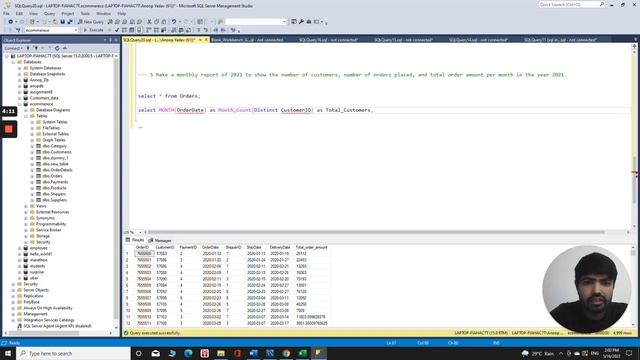This screenshot has height=360, width=640.
Task: Select the dbo.Suppliers table
Action: pyautogui.click(x=55, y=200)
